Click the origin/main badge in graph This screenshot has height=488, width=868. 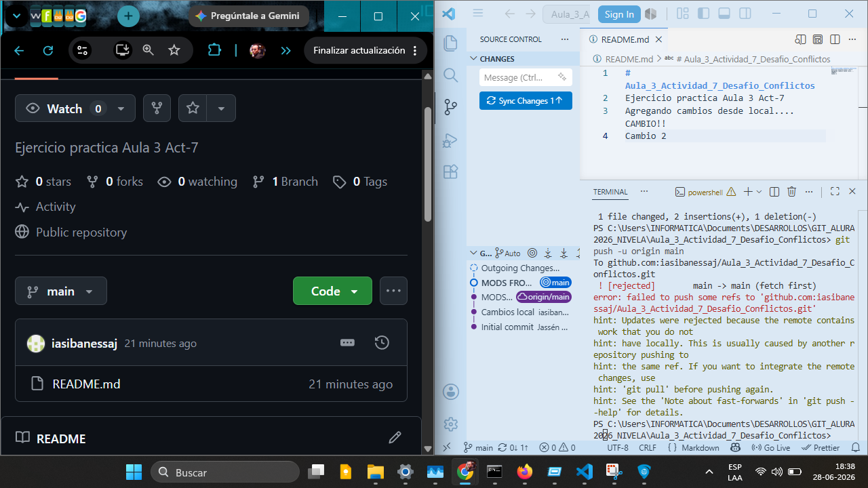click(x=544, y=297)
